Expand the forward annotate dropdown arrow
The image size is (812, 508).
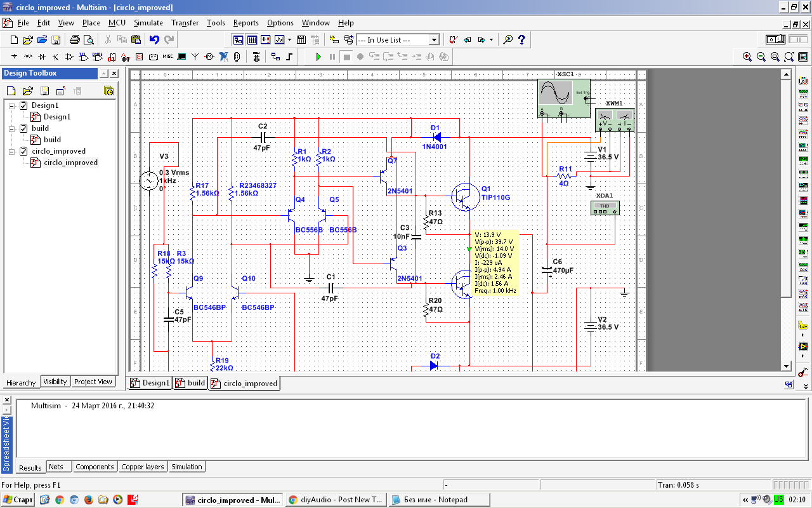(491, 40)
